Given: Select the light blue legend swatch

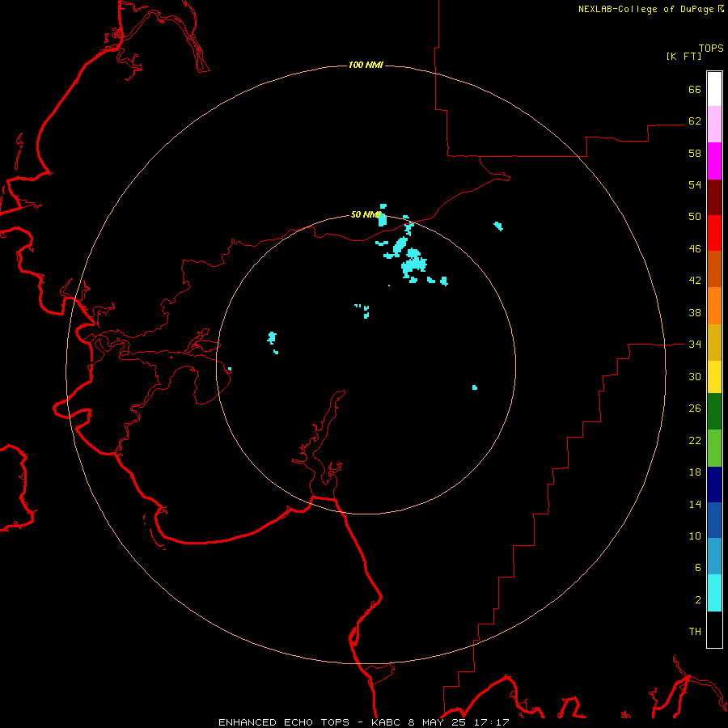Looking at the screenshot, I should 714,557.
